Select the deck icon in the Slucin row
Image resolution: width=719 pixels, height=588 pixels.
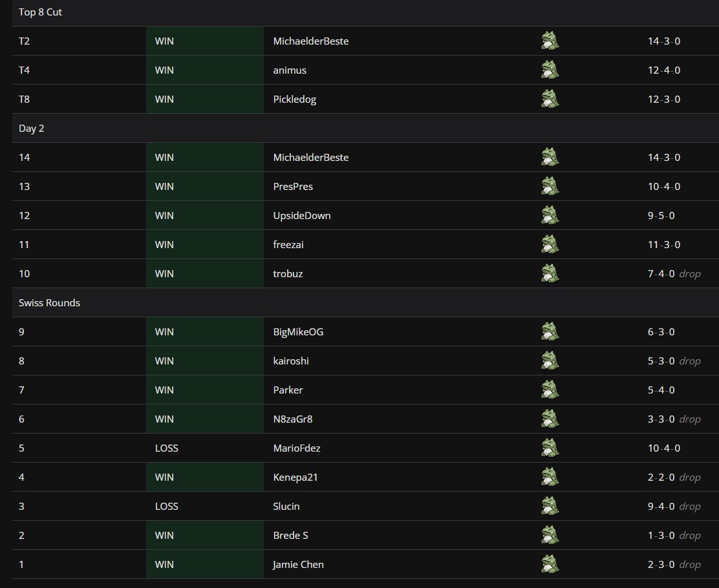(x=550, y=507)
